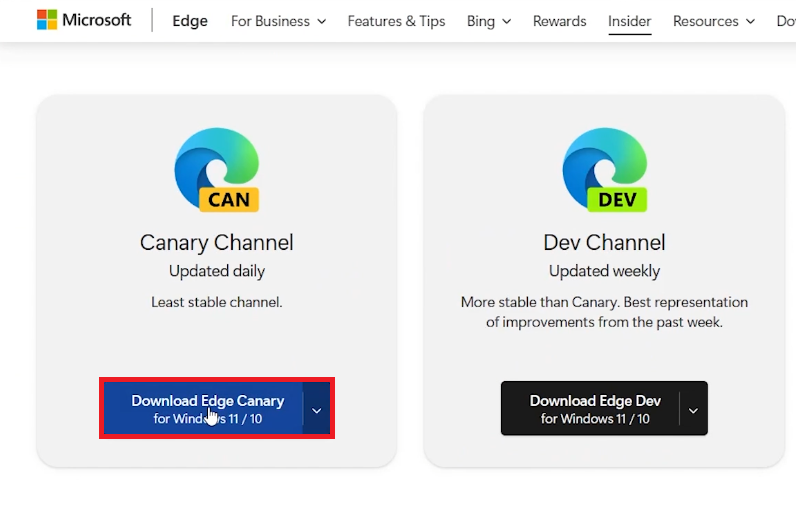Open Canary download options chevron
Image resolution: width=796 pixels, height=516 pixels.
[317, 410]
